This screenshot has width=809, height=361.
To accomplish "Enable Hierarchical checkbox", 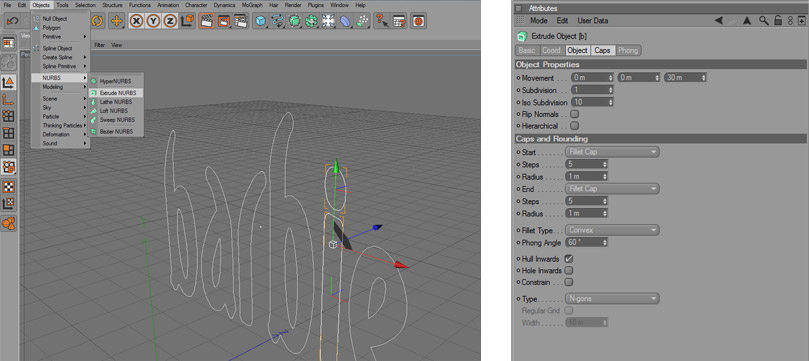I will tap(574, 125).
